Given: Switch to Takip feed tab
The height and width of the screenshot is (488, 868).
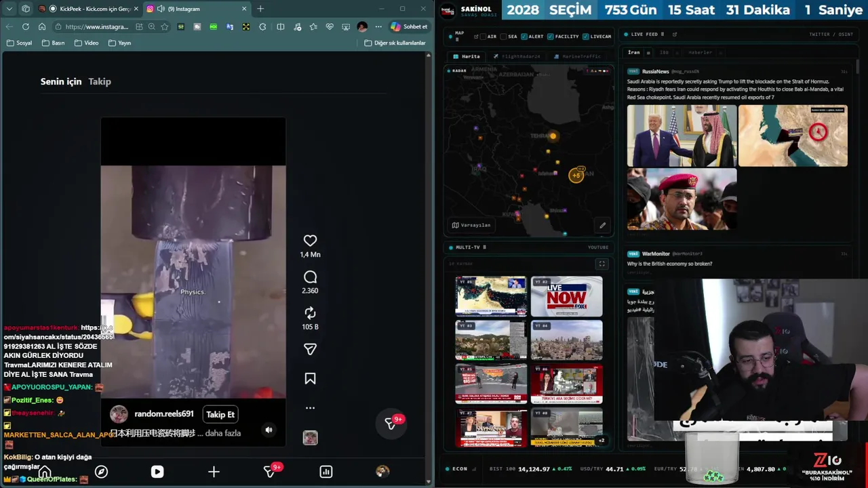Looking at the screenshot, I should (x=100, y=81).
